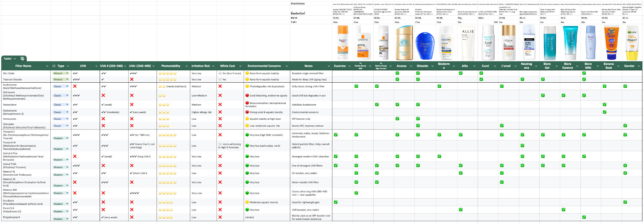Click grey circle beside Yes (less if nano)
The height and width of the screenshot is (224, 644).
pos(220,73)
